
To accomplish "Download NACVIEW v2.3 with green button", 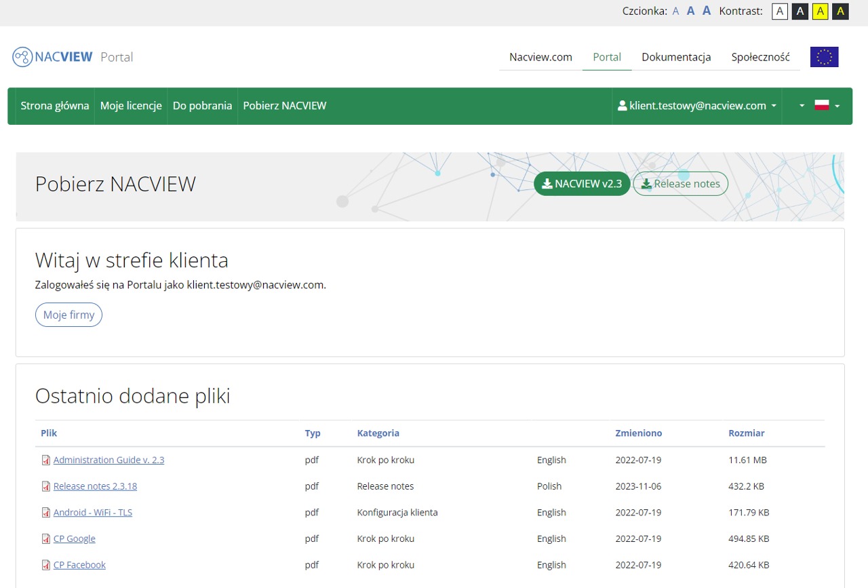I will (x=582, y=184).
